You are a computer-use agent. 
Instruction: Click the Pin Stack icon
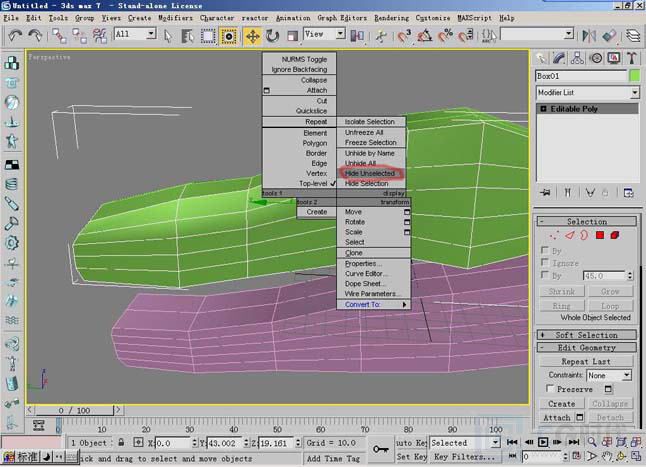coord(545,192)
